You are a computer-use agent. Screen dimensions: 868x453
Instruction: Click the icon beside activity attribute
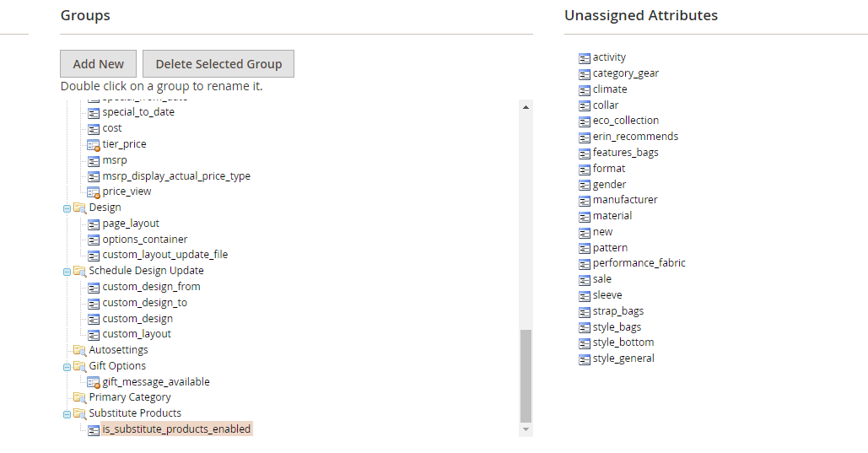coord(585,57)
